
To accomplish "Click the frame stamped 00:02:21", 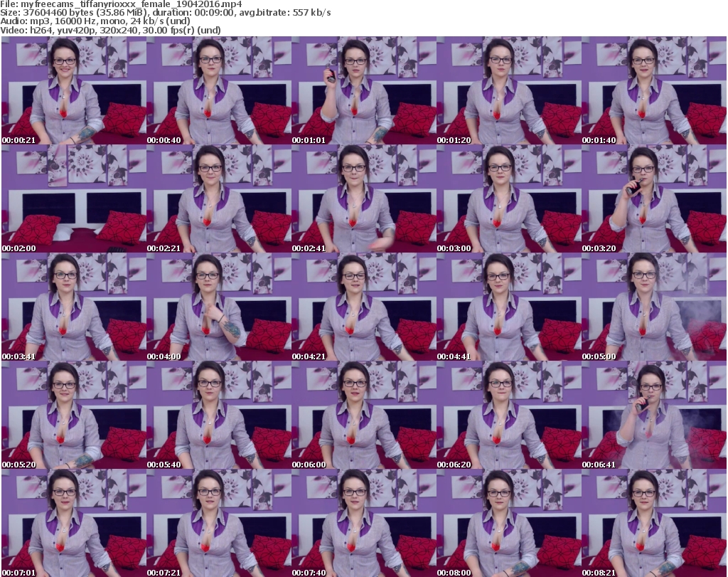I will [219, 198].
